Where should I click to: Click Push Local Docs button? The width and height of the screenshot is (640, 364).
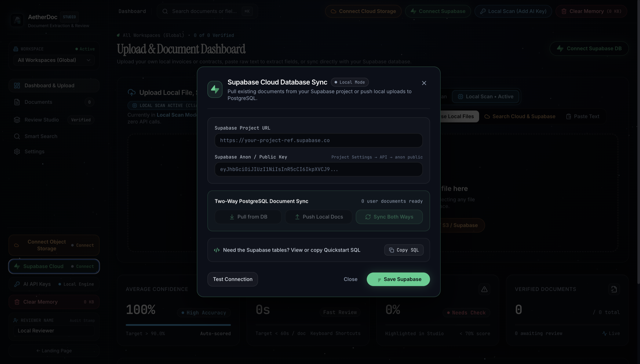[x=319, y=217]
